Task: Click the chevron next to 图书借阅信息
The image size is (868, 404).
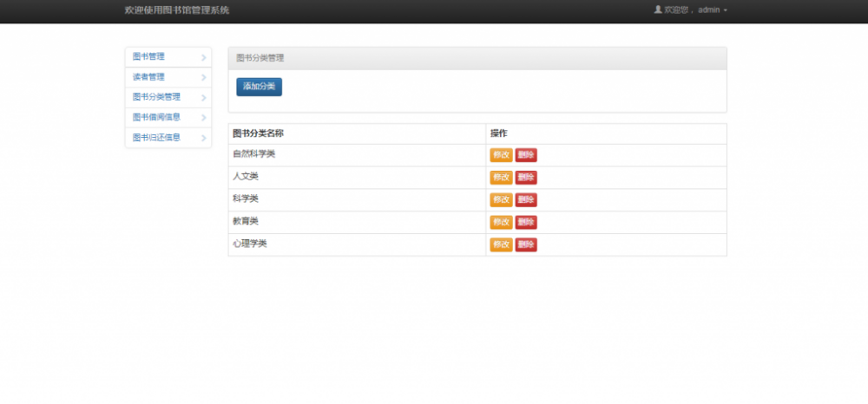Action: (204, 118)
